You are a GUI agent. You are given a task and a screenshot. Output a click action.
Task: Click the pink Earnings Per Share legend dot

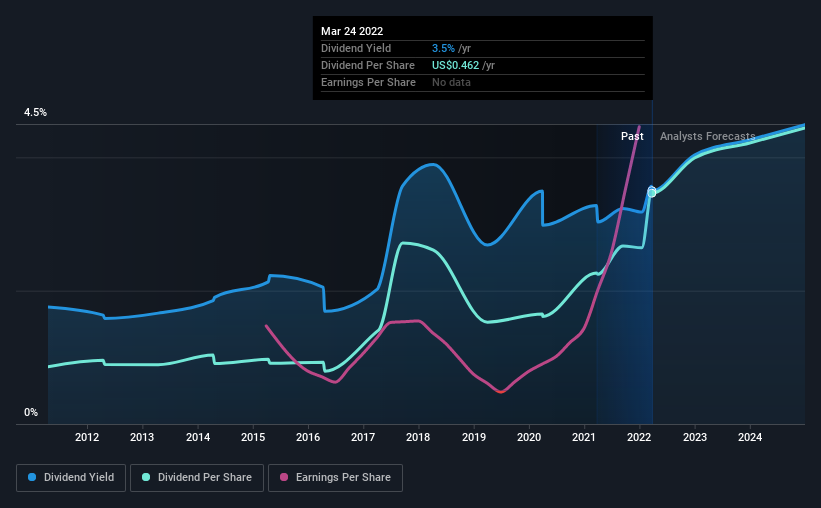coord(284,477)
